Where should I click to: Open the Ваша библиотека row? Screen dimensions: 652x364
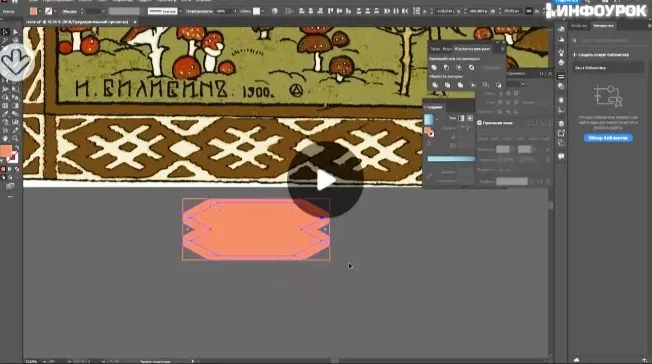coord(608,67)
